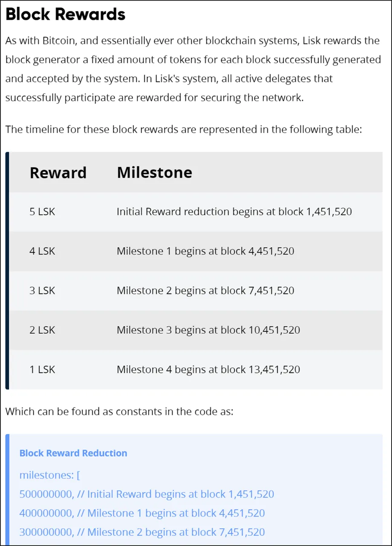
Task: Click the 400000000 code line
Action: point(142,513)
